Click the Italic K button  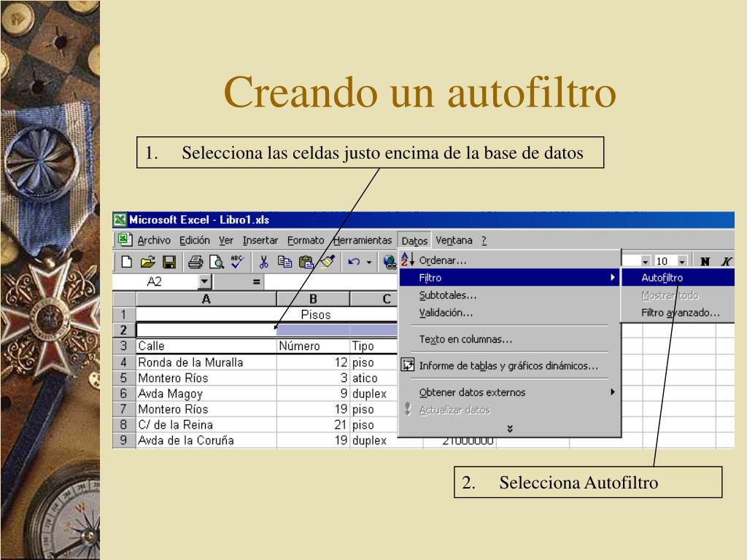point(726,261)
